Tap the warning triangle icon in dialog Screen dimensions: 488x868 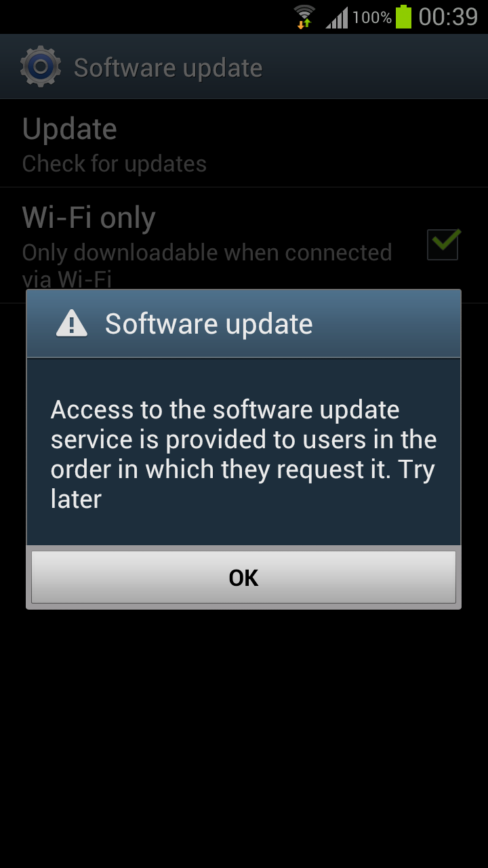pyautogui.click(x=72, y=324)
